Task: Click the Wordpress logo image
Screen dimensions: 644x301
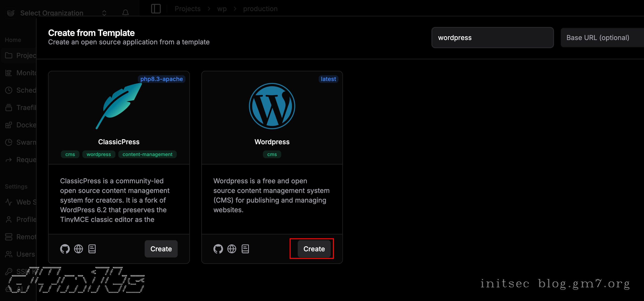Action: point(272,106)
